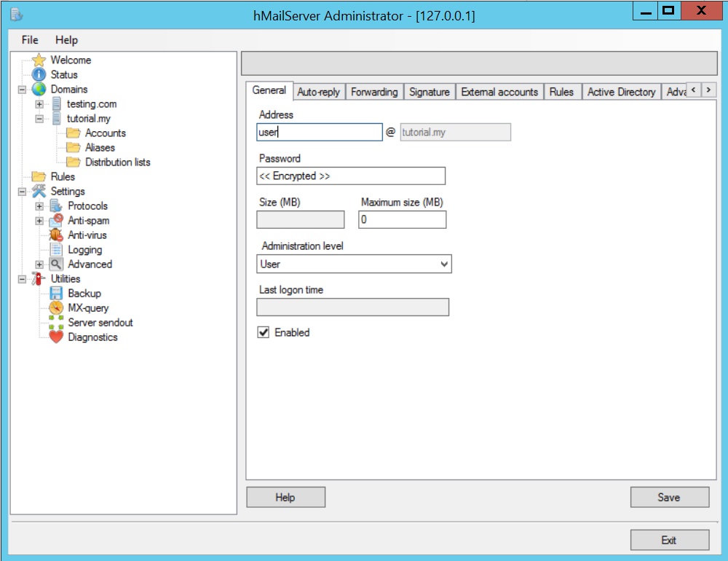Viewport: 728px width, 561px height.
Task: Open the Diagnostics heart icon
Action: pos(56,337)
